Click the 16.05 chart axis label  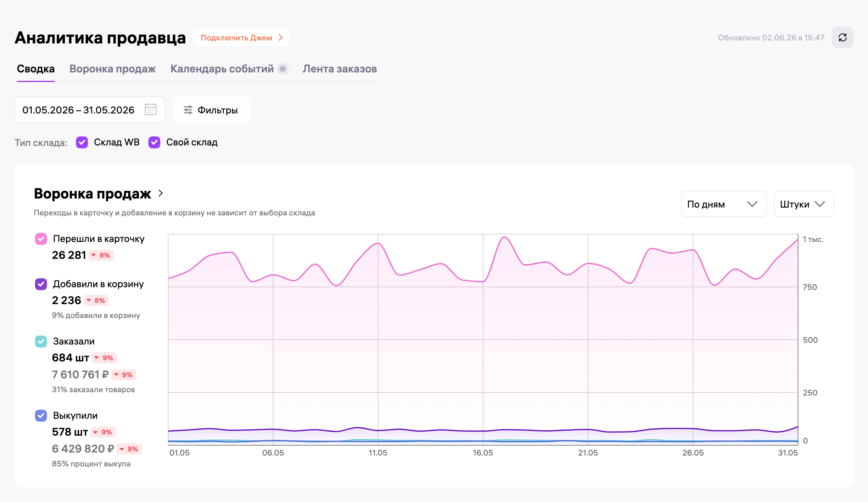click(x=483, y=453)
